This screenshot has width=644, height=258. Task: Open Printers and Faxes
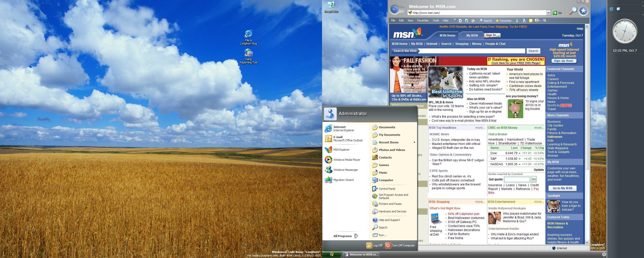[x=393, y=204]
